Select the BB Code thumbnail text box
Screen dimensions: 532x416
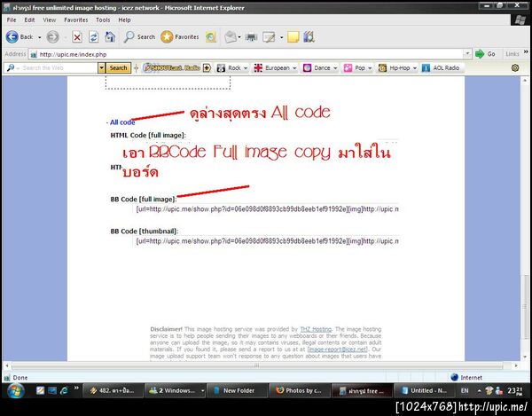pos(266,241)
